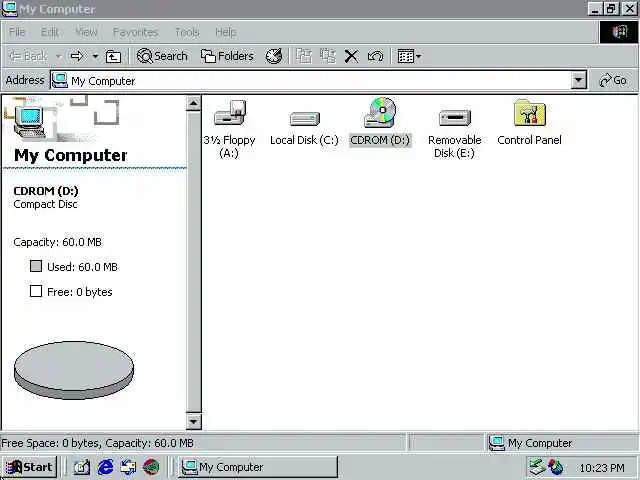The image size is (640, 480).
Task: Click Show Desktop quick launch icon
Action: [82, 467]
